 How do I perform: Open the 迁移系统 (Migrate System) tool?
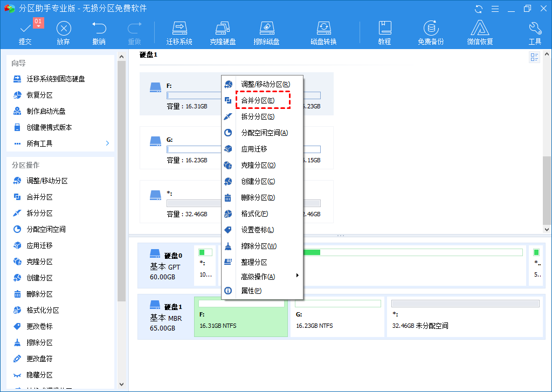180,32
